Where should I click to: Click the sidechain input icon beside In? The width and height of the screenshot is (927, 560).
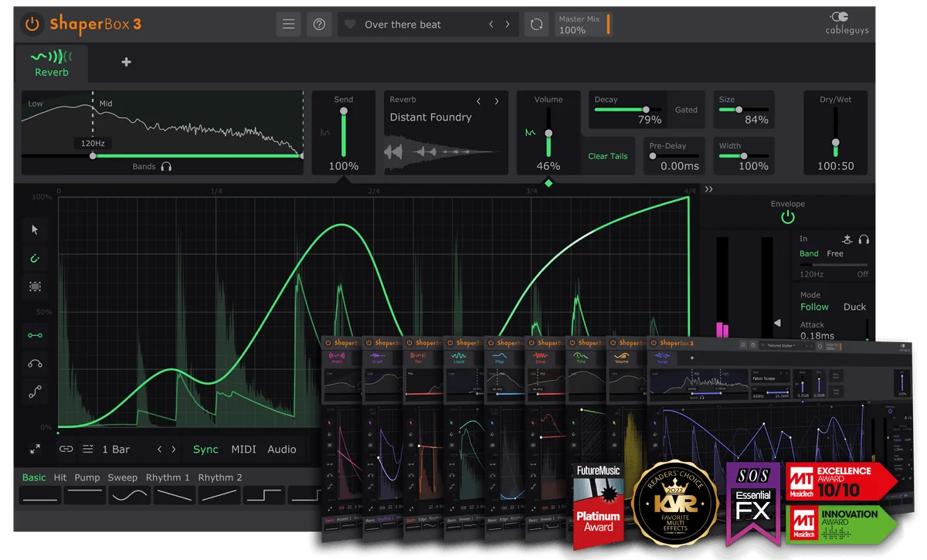pyautogui.click(x=847, y=239)
